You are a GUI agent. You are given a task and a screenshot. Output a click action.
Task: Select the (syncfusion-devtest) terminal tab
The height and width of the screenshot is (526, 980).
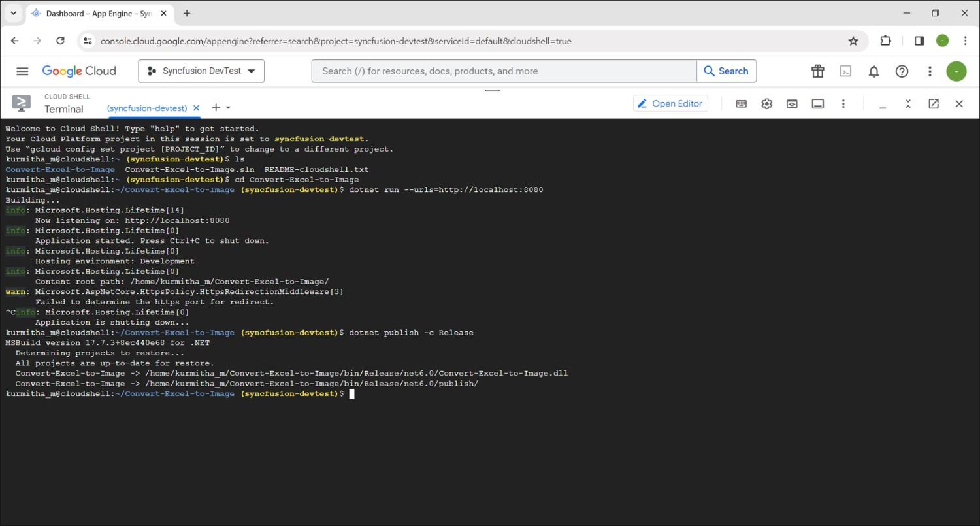[147, 108]
